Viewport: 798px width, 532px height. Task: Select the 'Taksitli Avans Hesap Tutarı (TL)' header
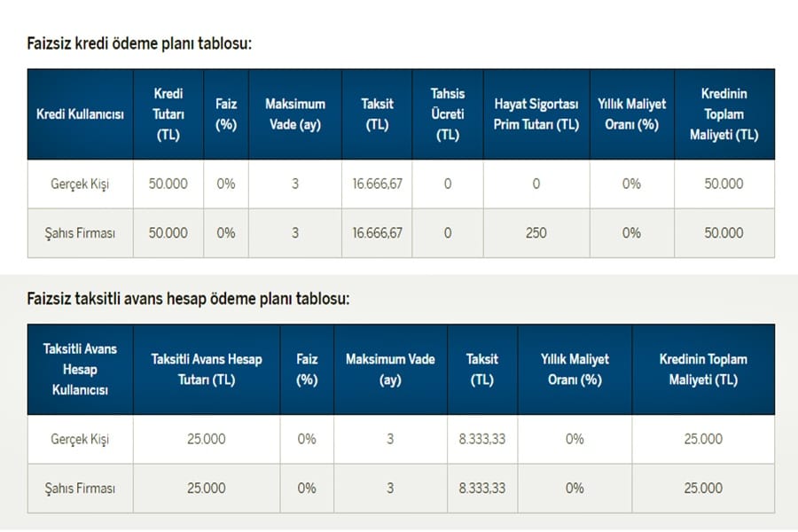click(x=207, y=369)
